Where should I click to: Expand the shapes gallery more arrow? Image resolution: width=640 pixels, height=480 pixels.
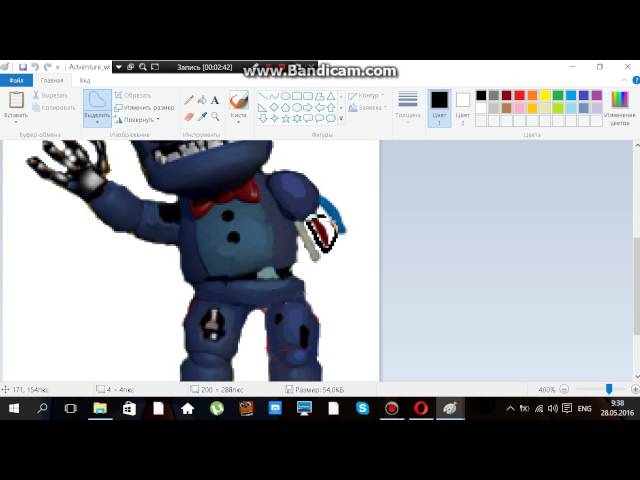pos(341,119)
